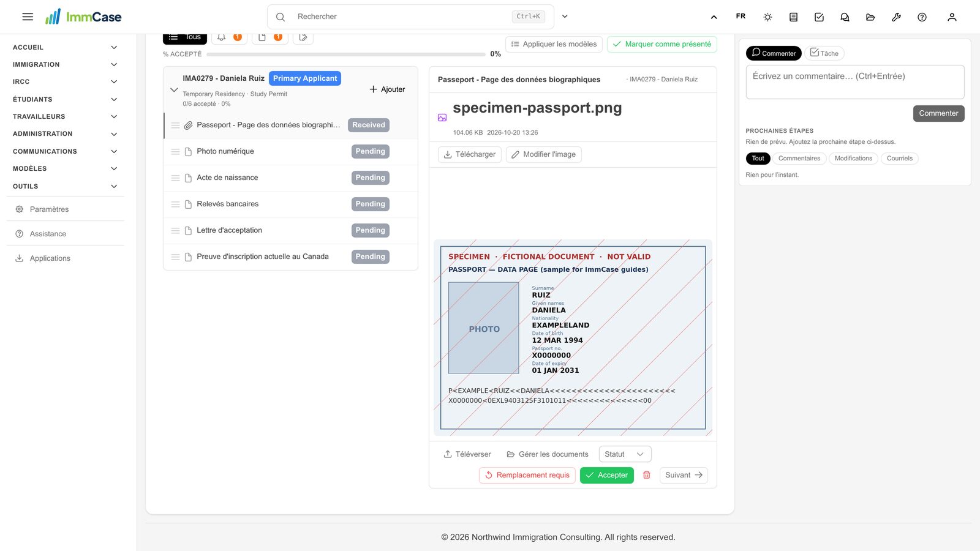Open the book guide icon in top bar
This screenshot has width=980, height=551.
793,17
